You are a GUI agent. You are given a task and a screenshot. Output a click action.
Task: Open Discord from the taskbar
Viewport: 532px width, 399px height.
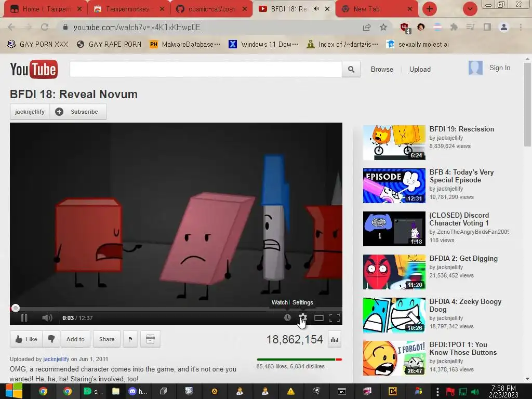[138, 392]
